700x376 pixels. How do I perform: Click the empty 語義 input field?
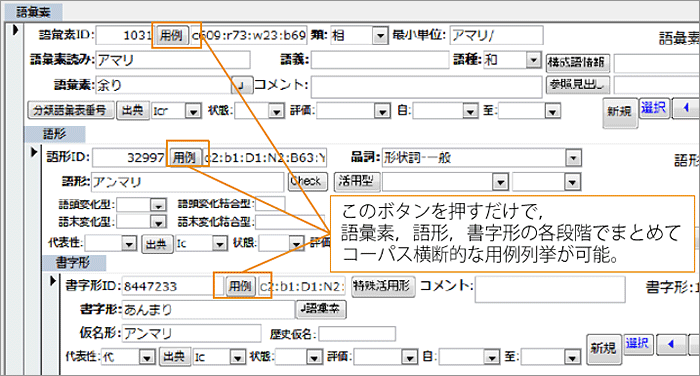tap(380, 60)
